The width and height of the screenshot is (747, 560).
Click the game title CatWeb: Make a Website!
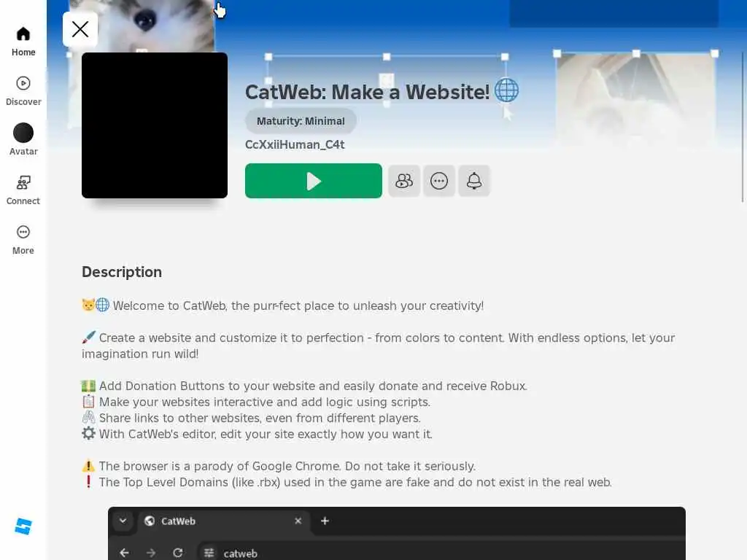click(x=367, y=92)
